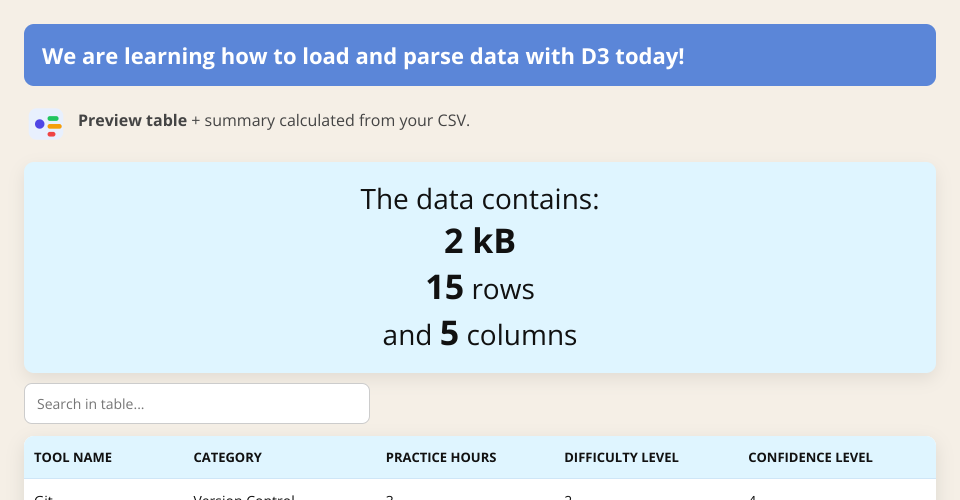
Task: Select the Git cell in first row
Action: point(44,496)
